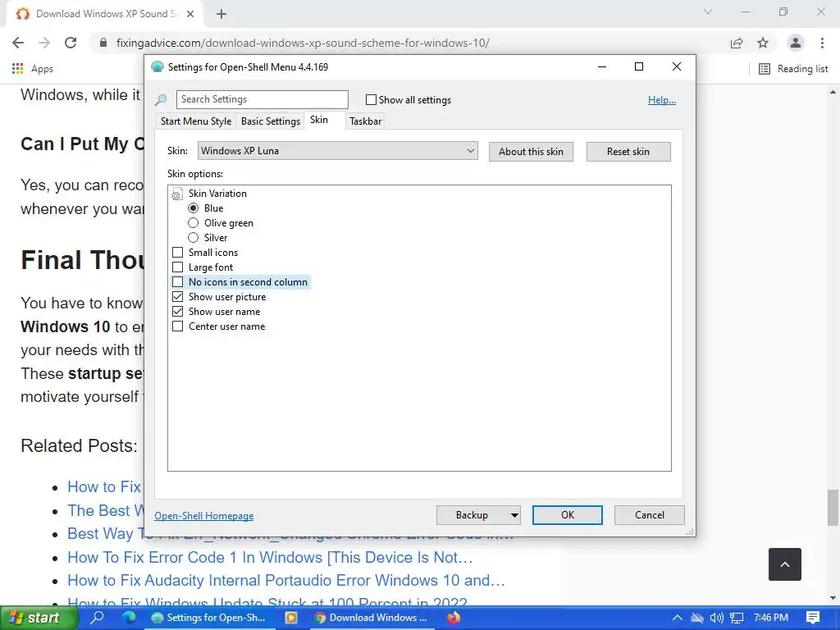Open the Open-Shell Homepage link
Viewport: 840px width, 630px height.
point(204,516)
